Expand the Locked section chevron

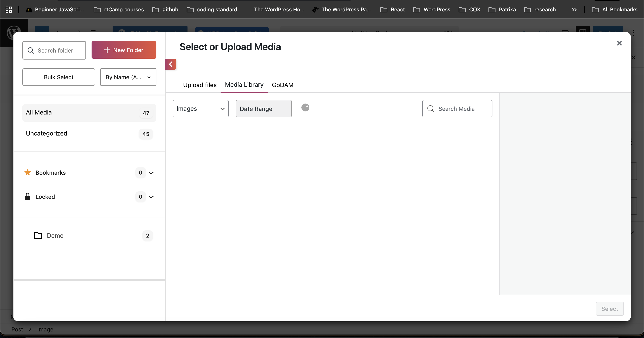[151, 197]
